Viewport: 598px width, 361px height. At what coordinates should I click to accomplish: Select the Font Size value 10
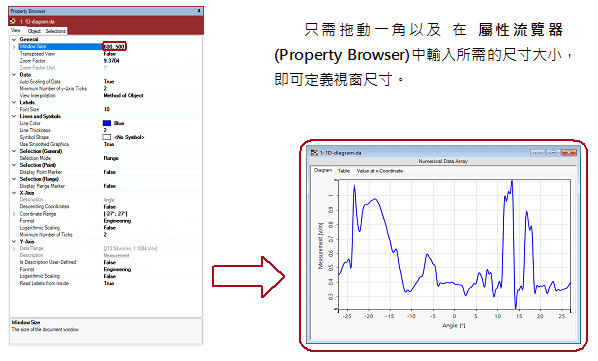click(x=106, y=109)
